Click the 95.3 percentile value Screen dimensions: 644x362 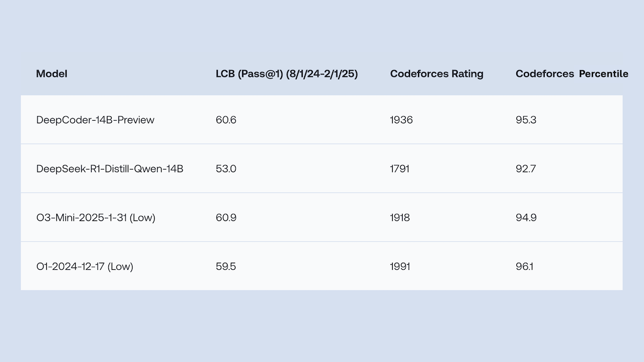coord(526,120)
